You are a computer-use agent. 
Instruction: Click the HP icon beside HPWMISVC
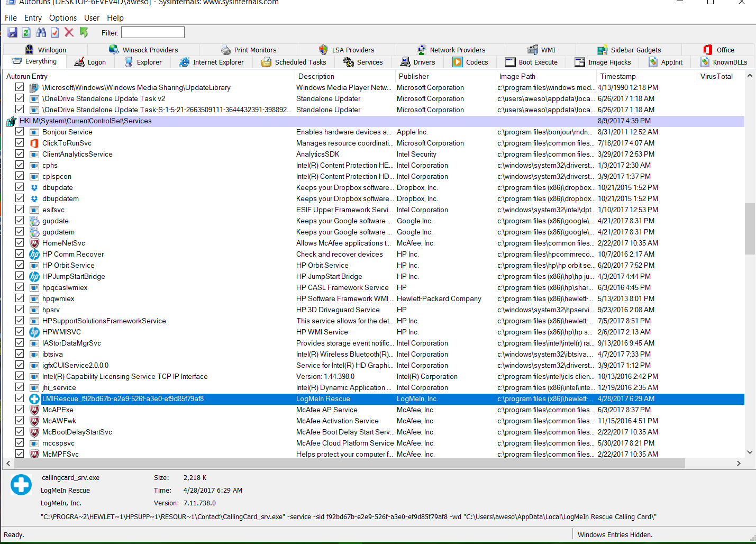tap(34, 332)
